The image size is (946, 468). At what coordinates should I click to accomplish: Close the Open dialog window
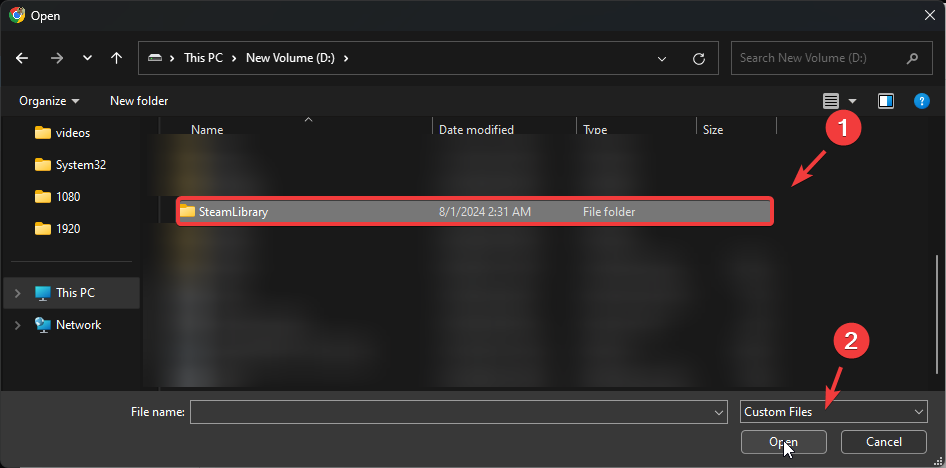click(x=930, y=16)
